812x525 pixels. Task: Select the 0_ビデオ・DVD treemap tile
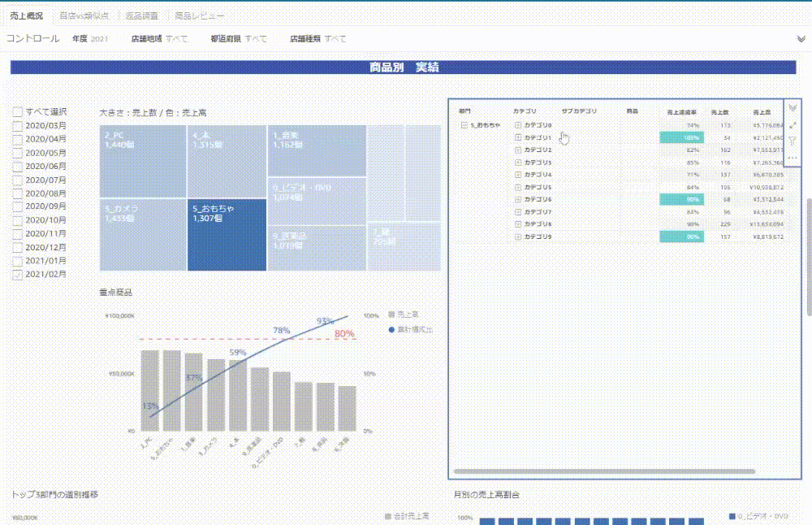click(x=317, y=201)
